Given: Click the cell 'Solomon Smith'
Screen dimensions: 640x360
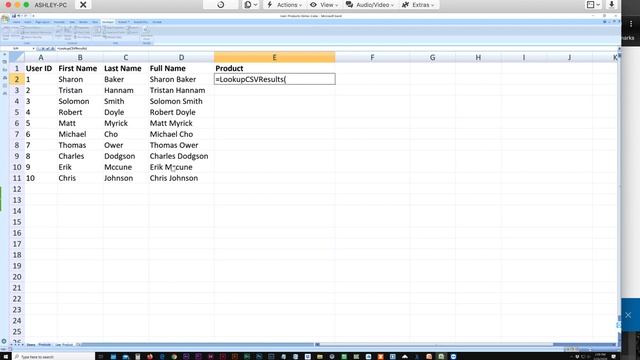Looking at the screenshot, I should [x=181, y=101].
